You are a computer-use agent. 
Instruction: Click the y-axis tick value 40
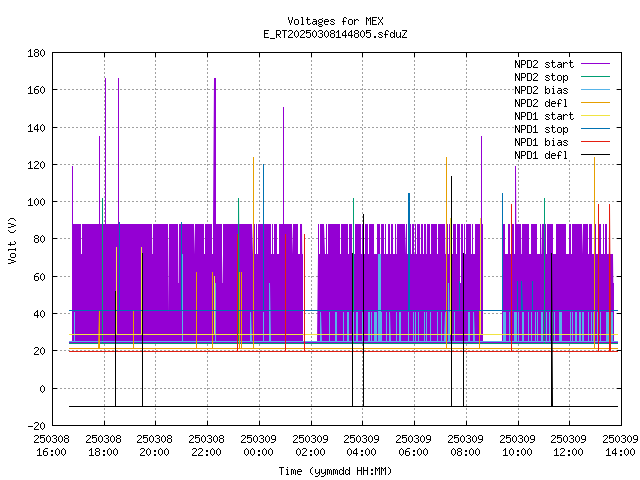[39, 313]
